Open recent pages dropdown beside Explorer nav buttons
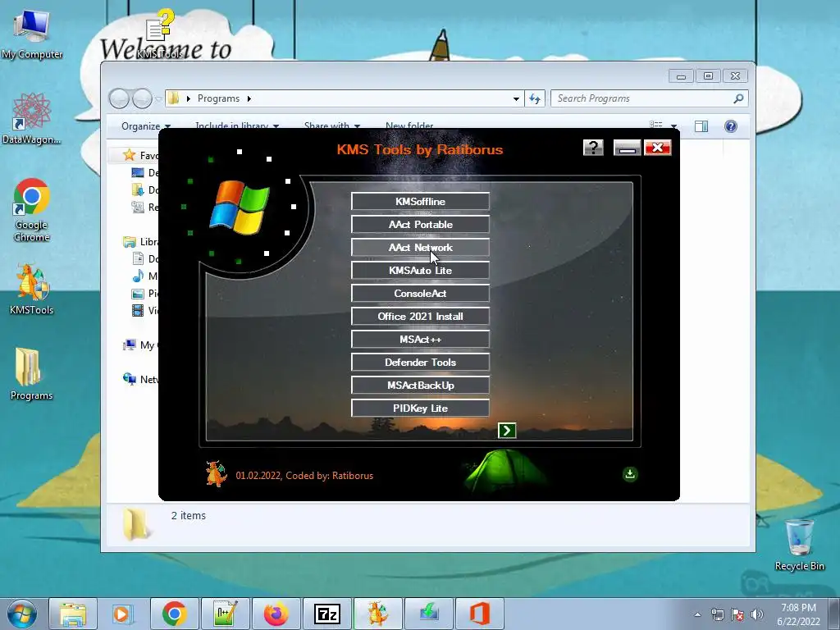Image resolution: width=840 pixels, height=630 pixels. (x=158, y=98)
